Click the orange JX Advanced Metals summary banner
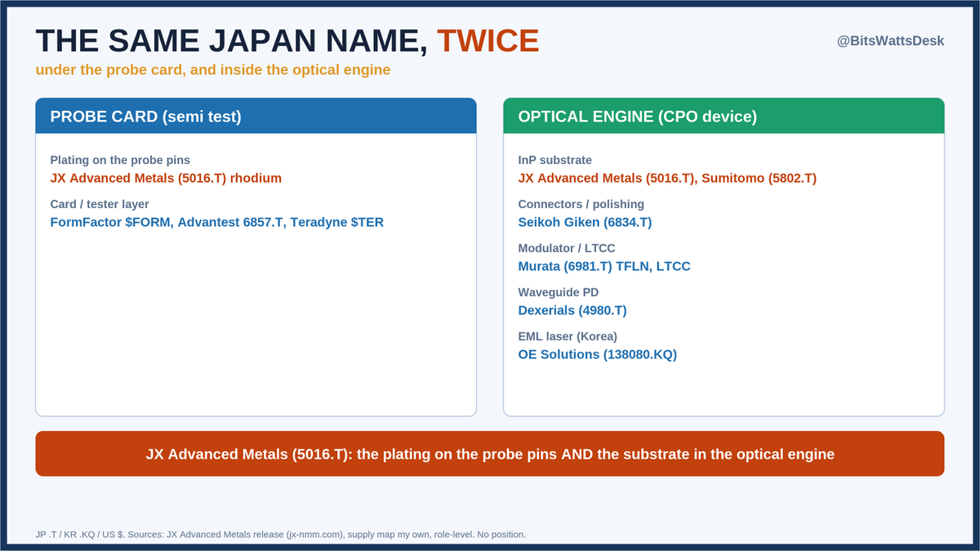 pos(490,454)
